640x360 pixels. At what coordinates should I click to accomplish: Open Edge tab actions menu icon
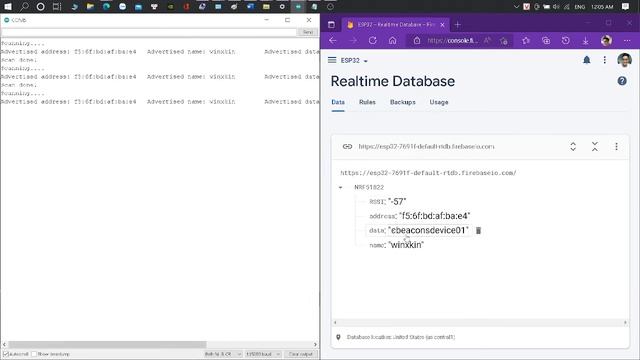tap(331, 24)
